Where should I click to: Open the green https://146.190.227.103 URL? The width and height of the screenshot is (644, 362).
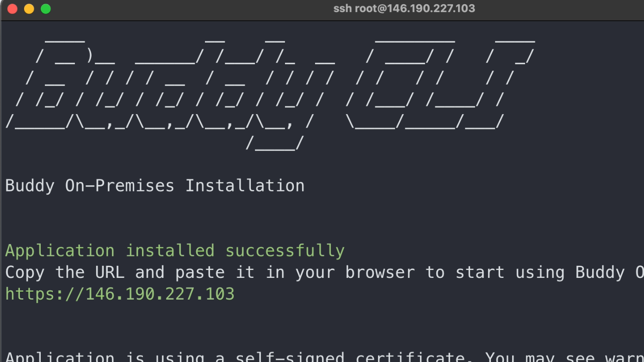tap(120, 294)
